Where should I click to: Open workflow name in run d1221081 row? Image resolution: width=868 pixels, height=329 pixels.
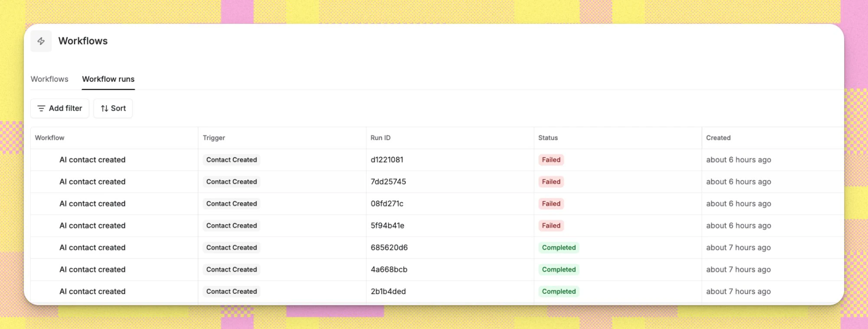pyautogui.click(x=92, y=160)
